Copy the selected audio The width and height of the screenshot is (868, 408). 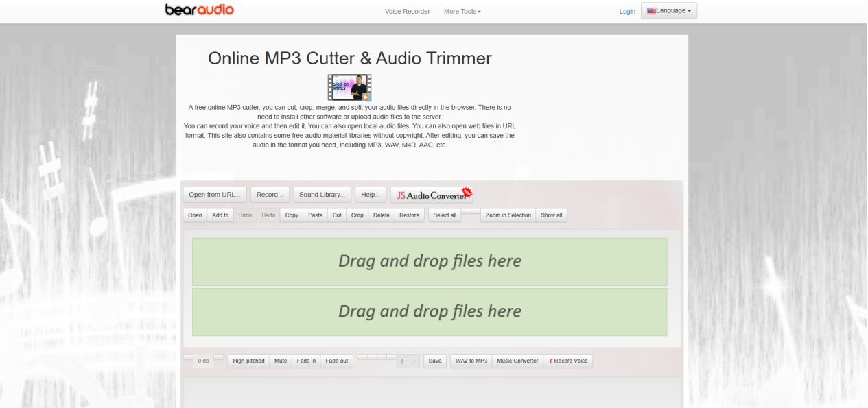coord(292,215)
